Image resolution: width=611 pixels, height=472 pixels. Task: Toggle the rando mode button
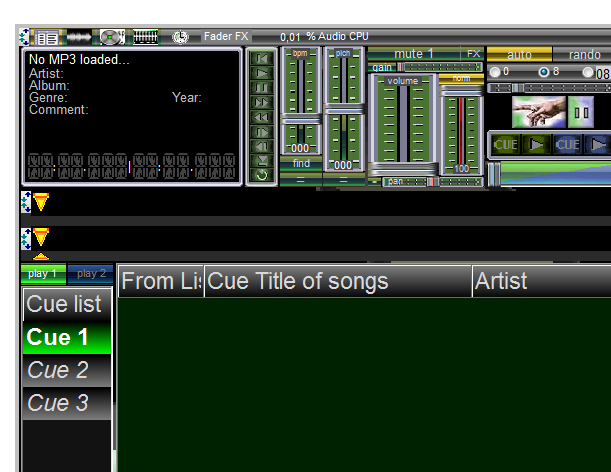[x=582, y=54]
